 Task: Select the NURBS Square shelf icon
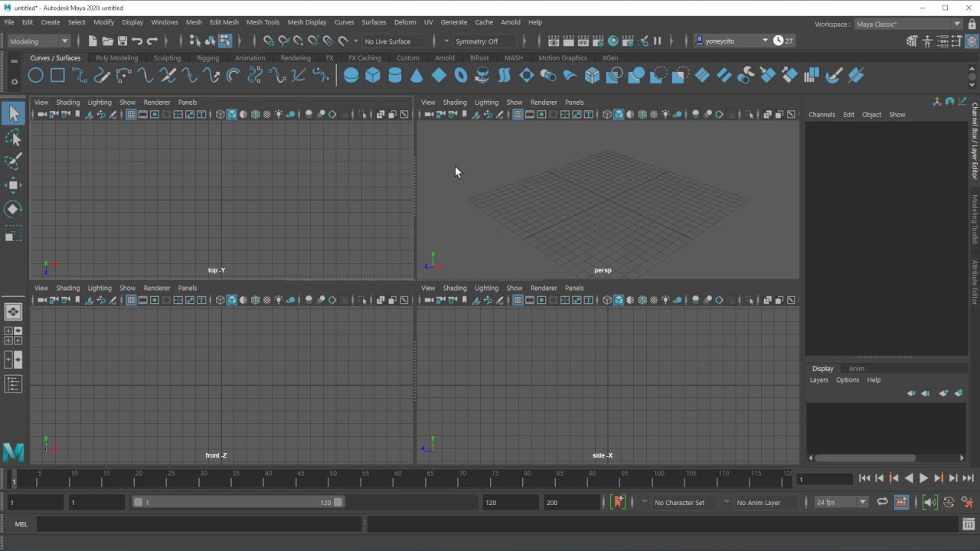point(57,75)
